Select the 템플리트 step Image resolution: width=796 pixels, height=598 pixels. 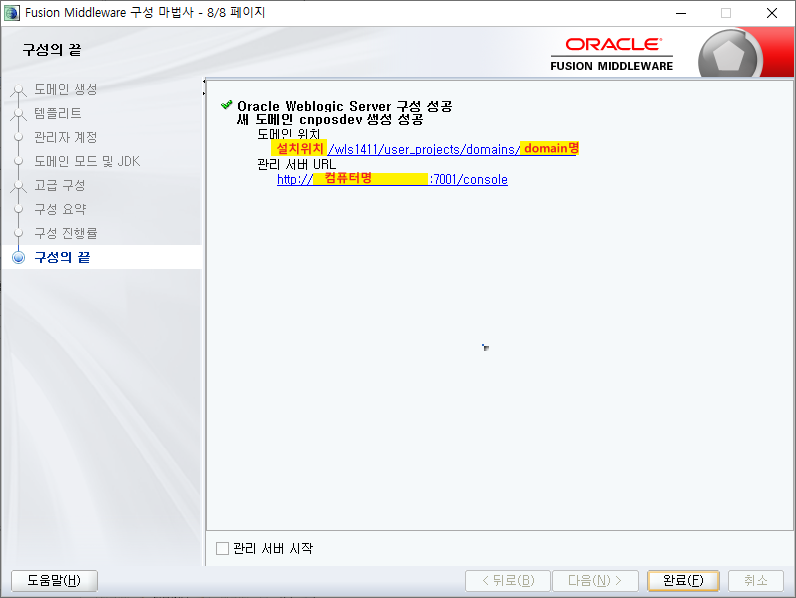[x=58, y=113]
